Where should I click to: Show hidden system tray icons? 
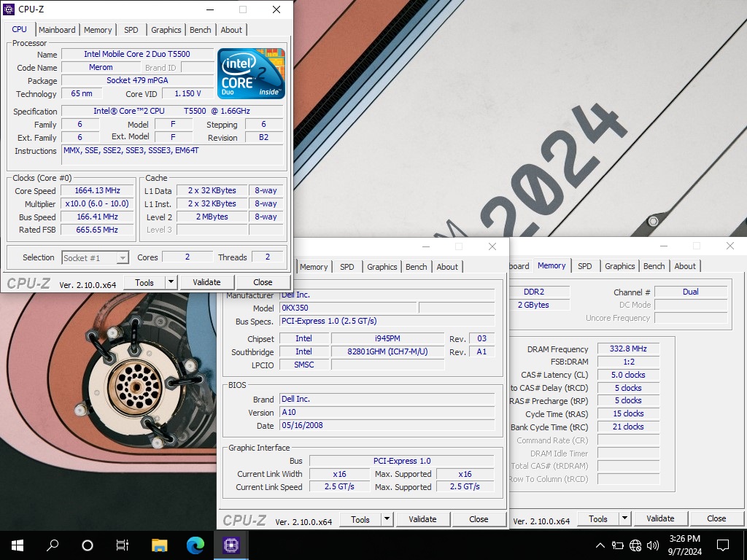(x=600, y=545)
